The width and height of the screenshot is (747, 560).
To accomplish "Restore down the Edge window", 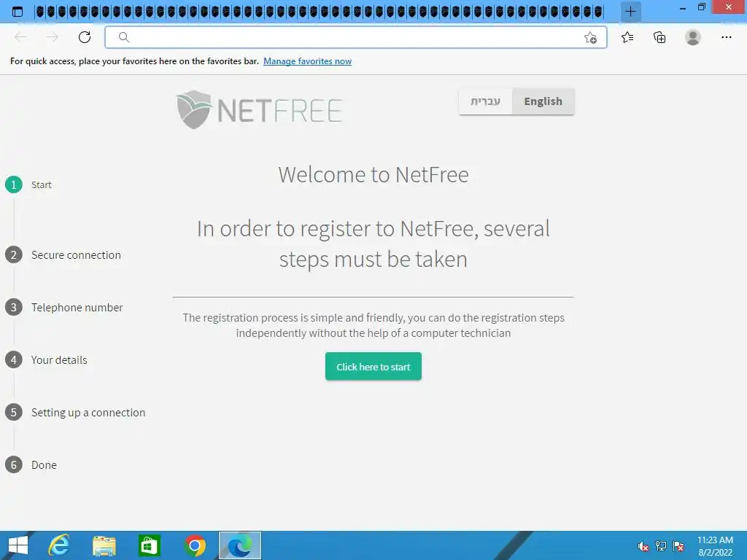I will [x=701, y=7].
